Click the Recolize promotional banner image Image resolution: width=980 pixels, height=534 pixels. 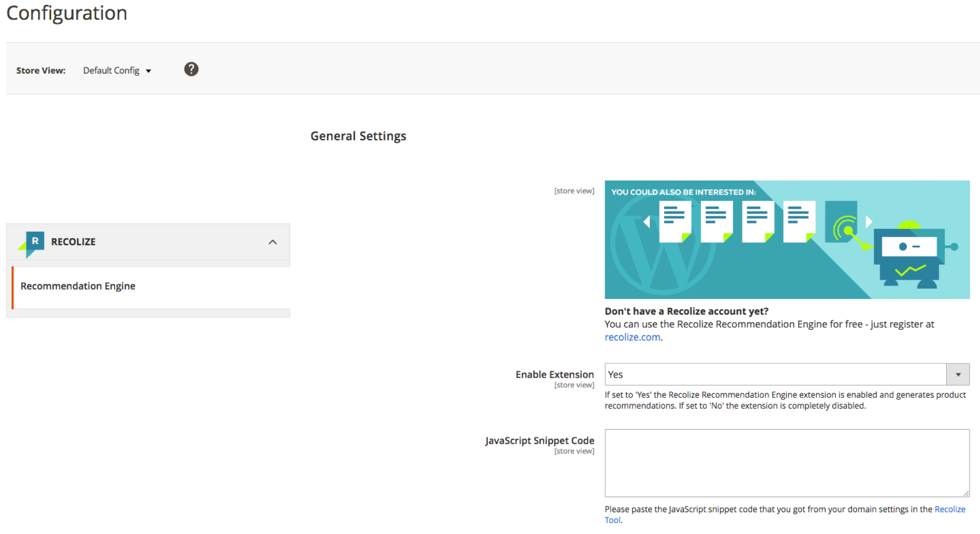tap(787, 239)
